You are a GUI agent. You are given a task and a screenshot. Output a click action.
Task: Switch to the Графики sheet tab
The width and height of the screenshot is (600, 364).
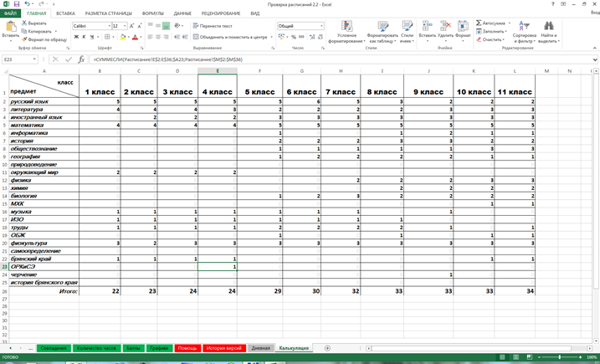tap(158, 348)
